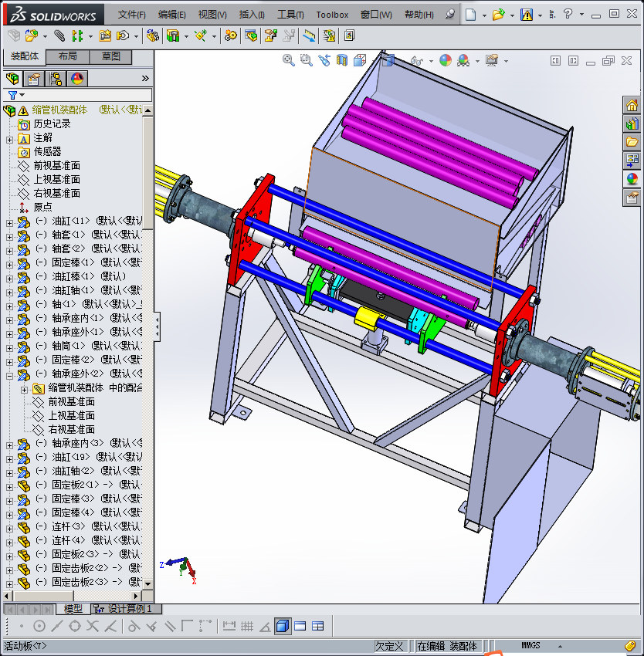Open the ConfigurationManager tab icon
The image size is (644, 656).
56,78
